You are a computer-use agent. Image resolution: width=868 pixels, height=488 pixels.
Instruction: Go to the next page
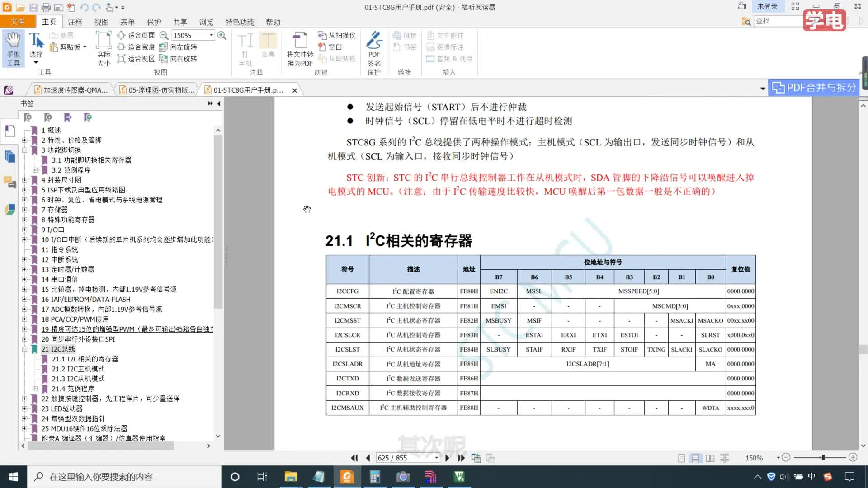[447, 458]
